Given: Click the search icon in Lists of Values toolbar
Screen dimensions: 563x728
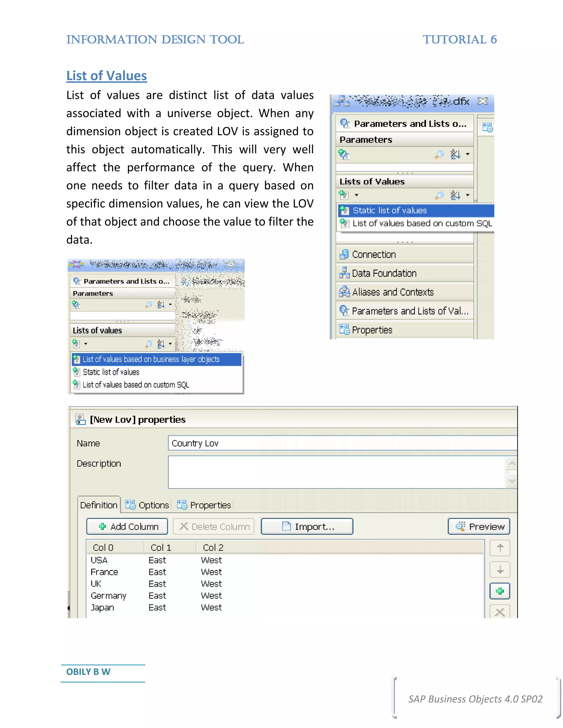Looking at the screenshot, I should pyautogui.click(x=439, y=195).
